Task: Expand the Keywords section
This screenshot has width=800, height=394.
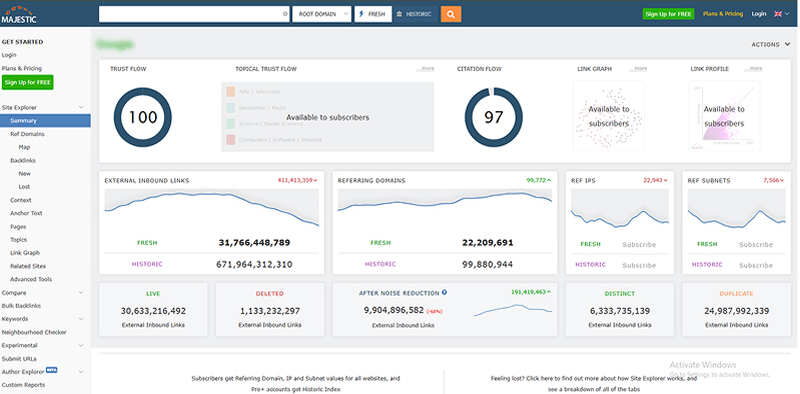Action: (81, 319)
